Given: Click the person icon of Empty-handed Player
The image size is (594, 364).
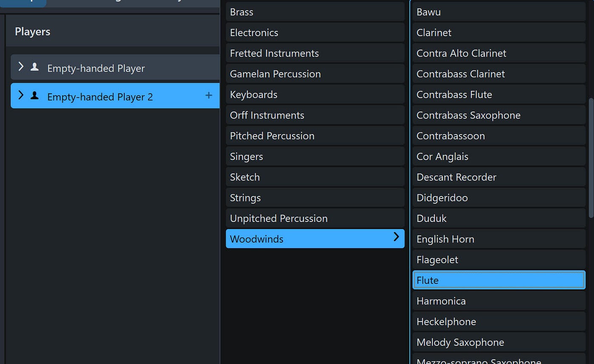Looking at the screenshot, I should point(35,67).
